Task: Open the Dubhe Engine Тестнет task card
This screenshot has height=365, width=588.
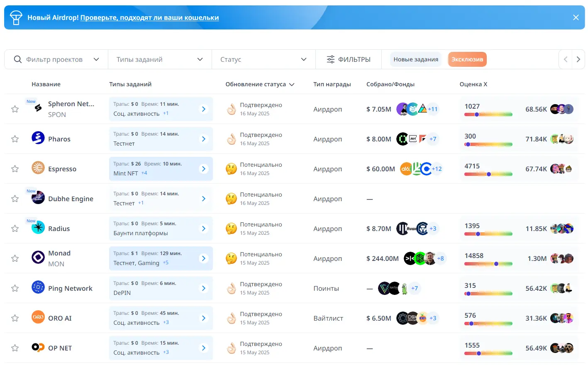Action: (x=161, y=199)
